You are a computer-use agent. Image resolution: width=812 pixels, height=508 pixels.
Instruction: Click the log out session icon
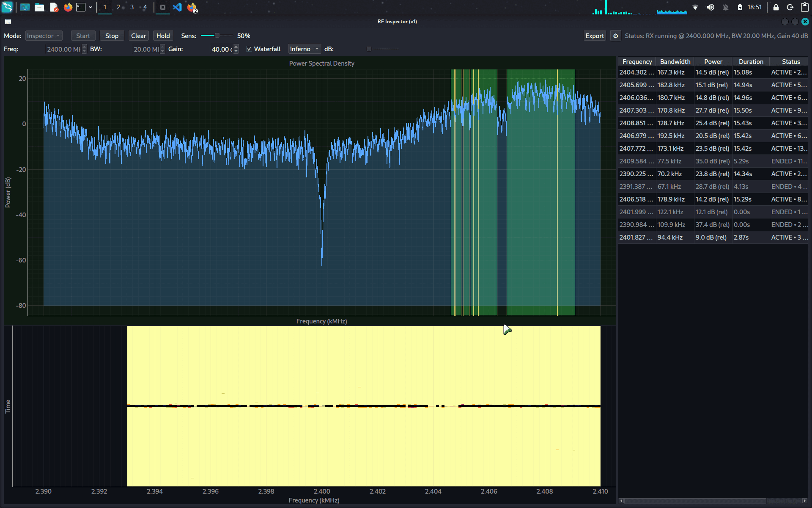790,7
